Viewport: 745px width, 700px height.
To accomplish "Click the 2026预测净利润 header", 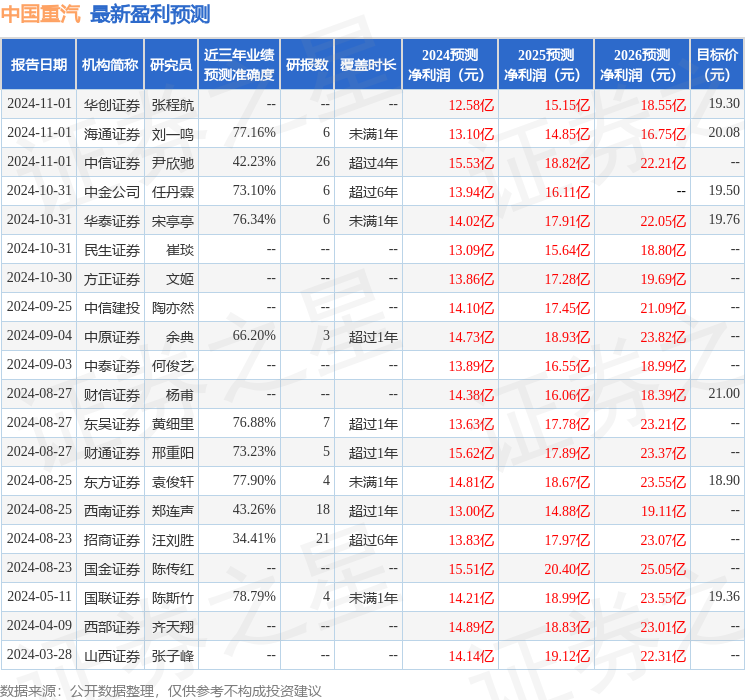I will click(x=642, y=65).
